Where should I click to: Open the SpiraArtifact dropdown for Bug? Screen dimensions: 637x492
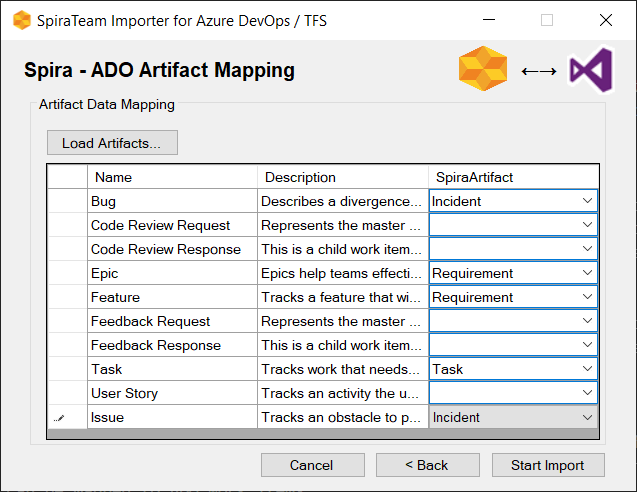coord(586,201)
